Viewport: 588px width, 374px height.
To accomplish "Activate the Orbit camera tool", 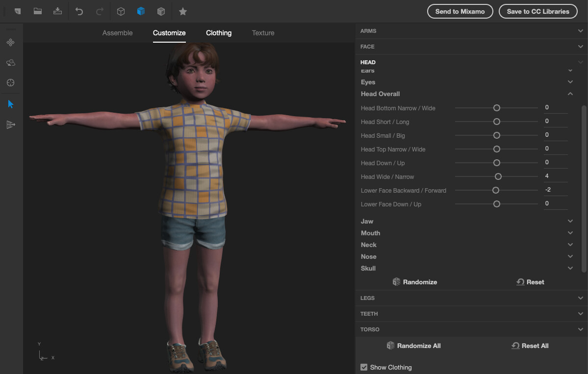I will (x=10, y=63).
